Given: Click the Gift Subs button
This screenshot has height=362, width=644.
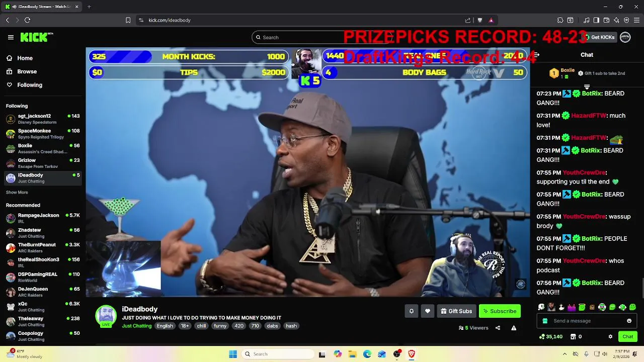Looking at the screenshot, I should [456, 311].
